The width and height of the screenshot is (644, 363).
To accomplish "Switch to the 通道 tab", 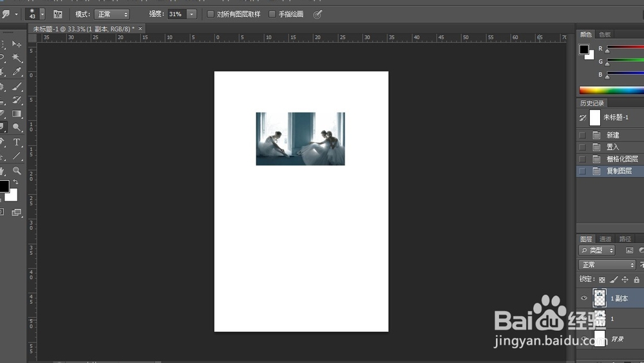I will (x=605, y=239).
